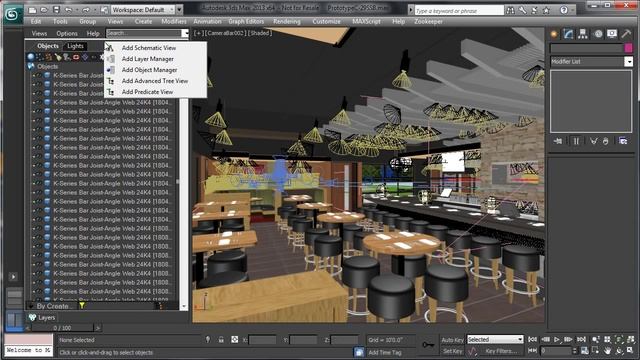Click the blue sphere filter icon

(x=31, y=57)
